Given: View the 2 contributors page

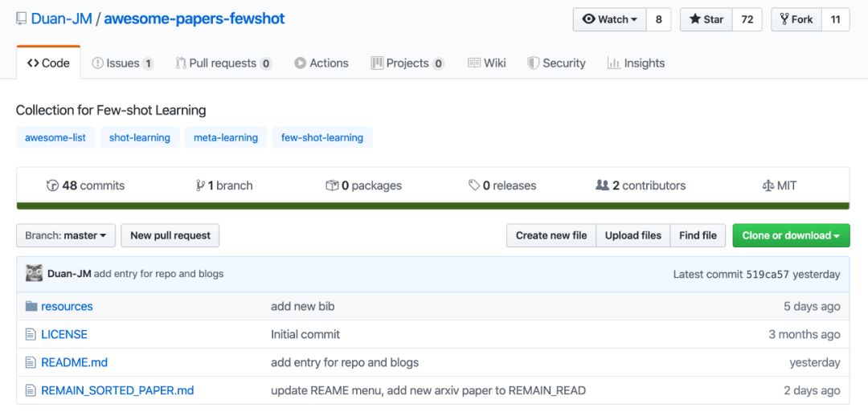Looking at the screenshot, I should coord(641,186).
